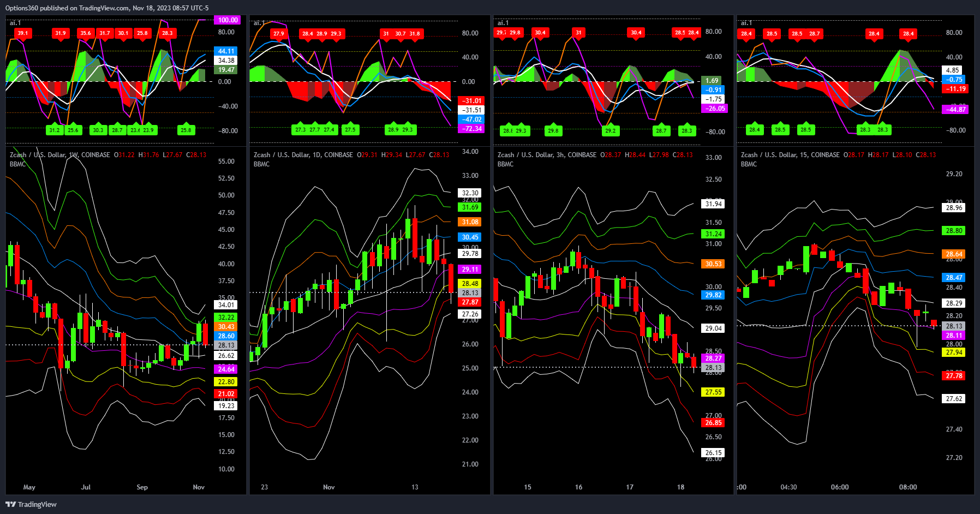This screenshot has width=980, height=514.
Task: Click the white 32.30 band label on daily chart
Action: click(x=470, y=193)
